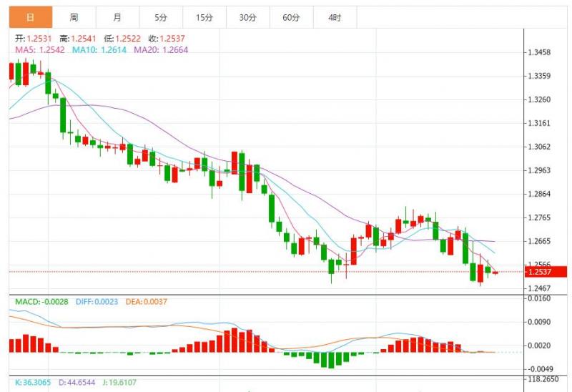Click the high price 高:1.2541
572x392 pixels.
[78, 39]
